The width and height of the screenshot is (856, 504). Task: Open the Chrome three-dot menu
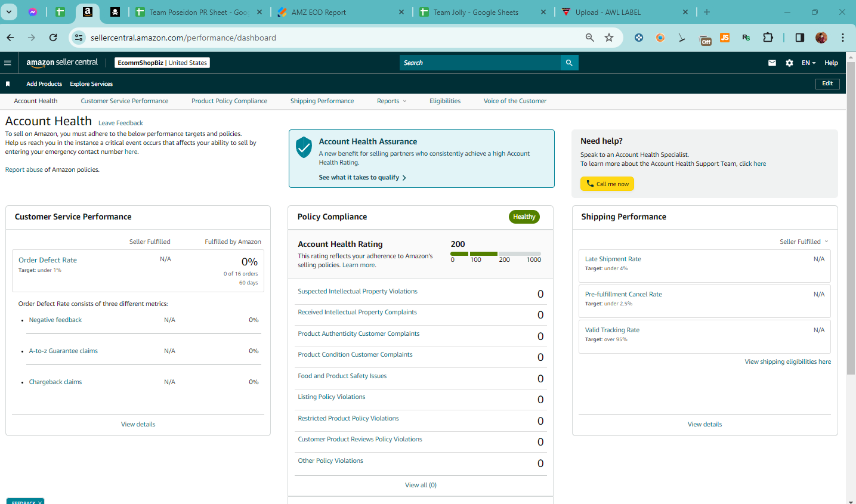coord(843,38)
